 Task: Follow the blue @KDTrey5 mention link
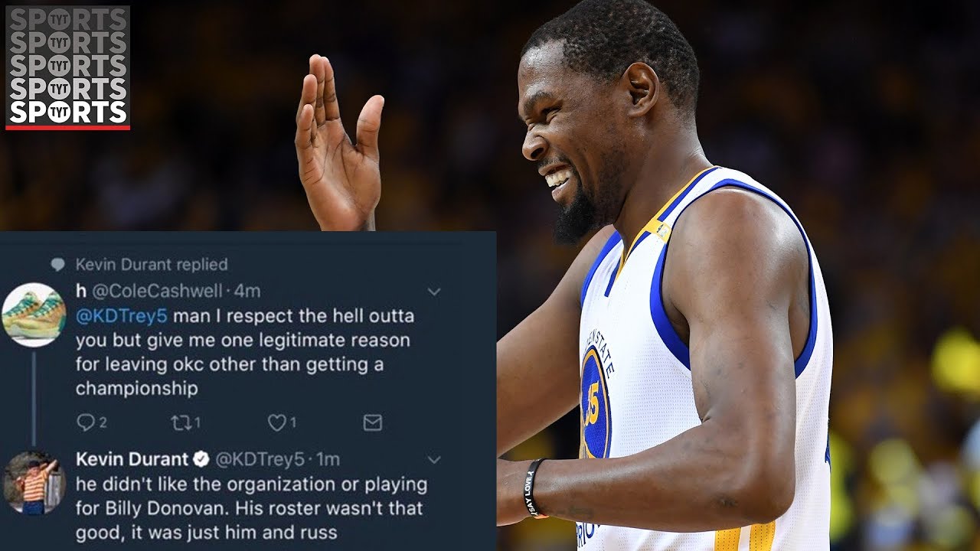pyautogui.click(x=121, y=315)
